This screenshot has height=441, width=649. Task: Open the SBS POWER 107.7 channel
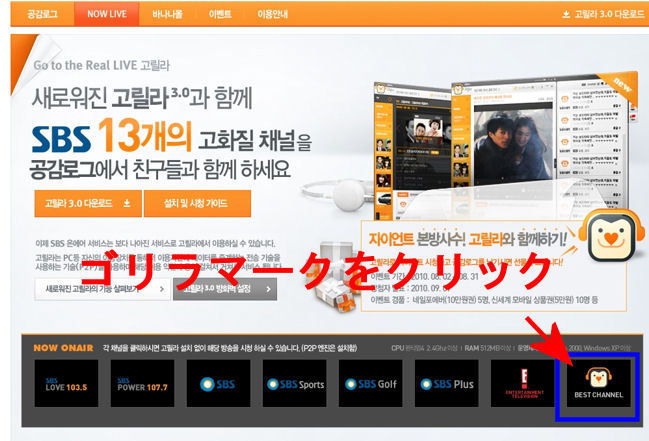142,383
